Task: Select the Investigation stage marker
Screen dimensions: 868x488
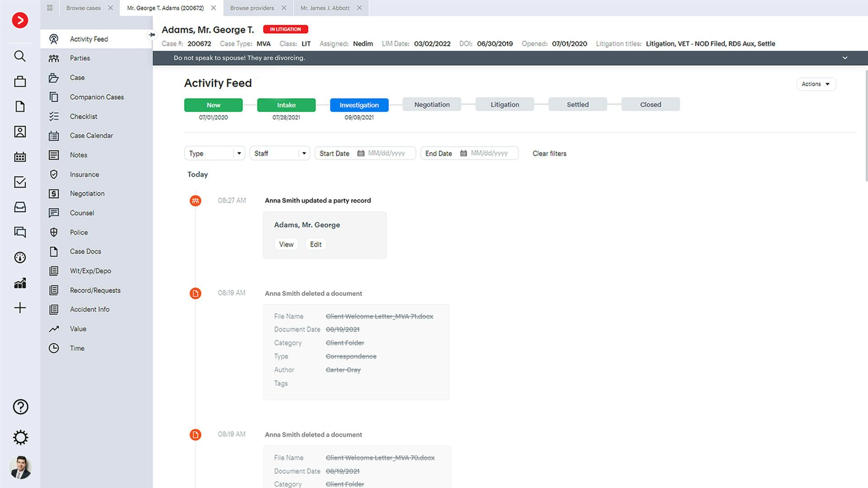Action: pos(359,104)
